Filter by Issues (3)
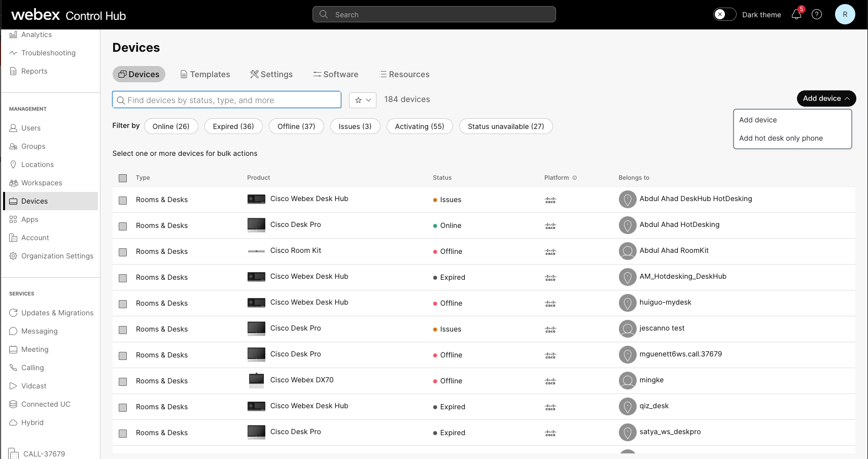 point(355,126)
